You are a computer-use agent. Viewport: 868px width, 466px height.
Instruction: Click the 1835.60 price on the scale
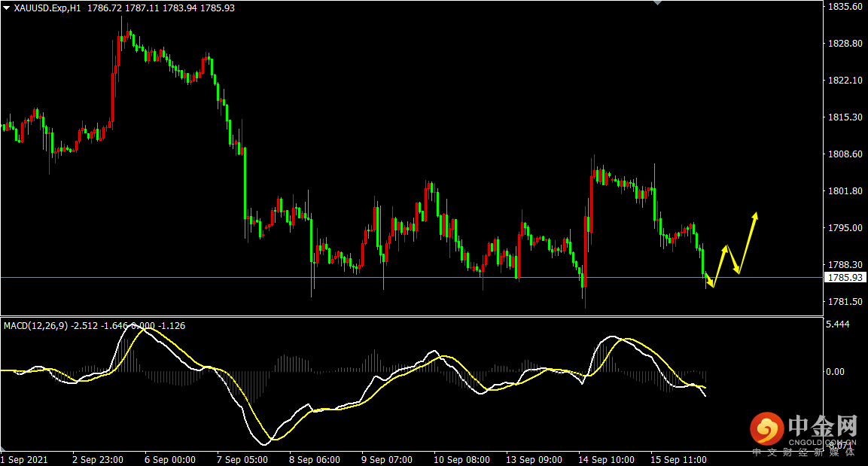coord(845,7)
